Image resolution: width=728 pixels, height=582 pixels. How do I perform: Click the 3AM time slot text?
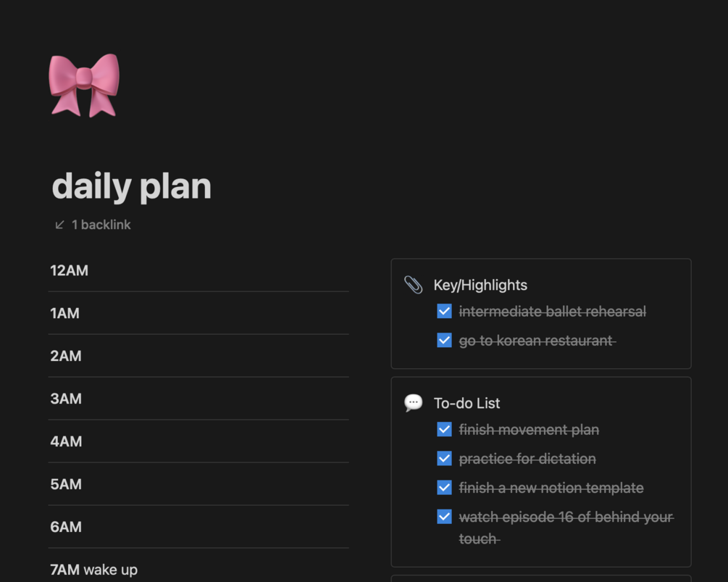pos(66,399)
